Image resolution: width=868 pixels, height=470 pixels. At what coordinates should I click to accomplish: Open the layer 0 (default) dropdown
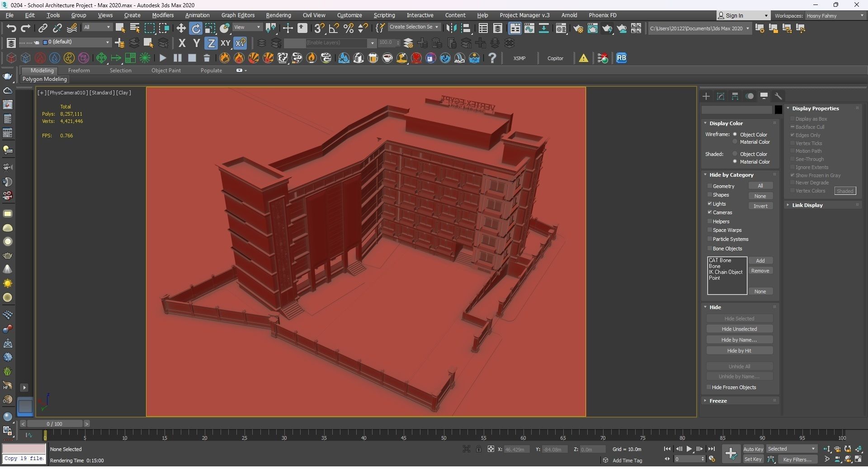pyautogui.click(x=76, y=42)
